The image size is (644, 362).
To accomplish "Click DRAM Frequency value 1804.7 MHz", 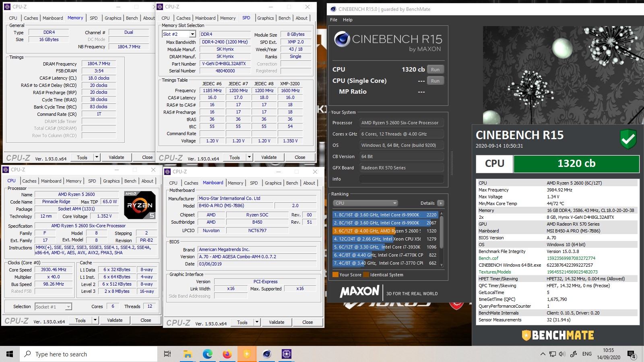I will point(99,64).
